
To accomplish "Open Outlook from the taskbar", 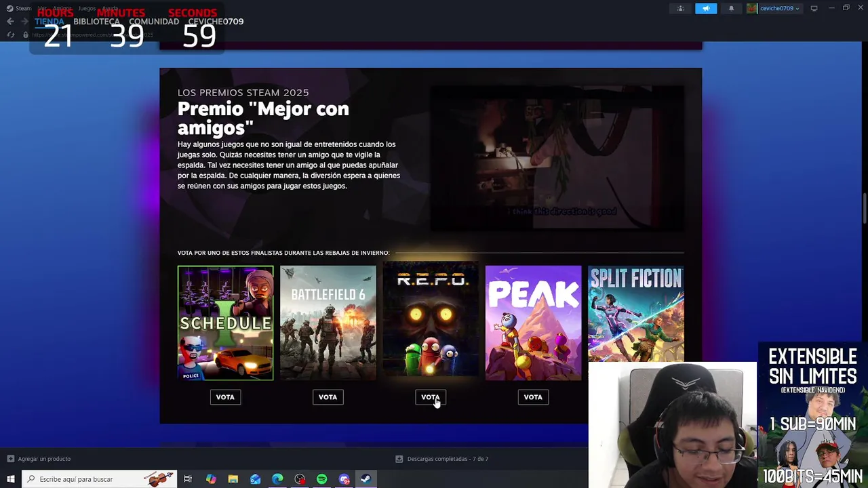I will coord(255,479).
